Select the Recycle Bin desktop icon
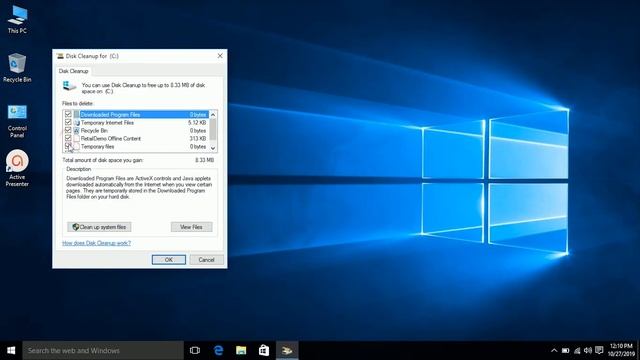This screenshot has height=360, width=640. (x=17, y=68)
